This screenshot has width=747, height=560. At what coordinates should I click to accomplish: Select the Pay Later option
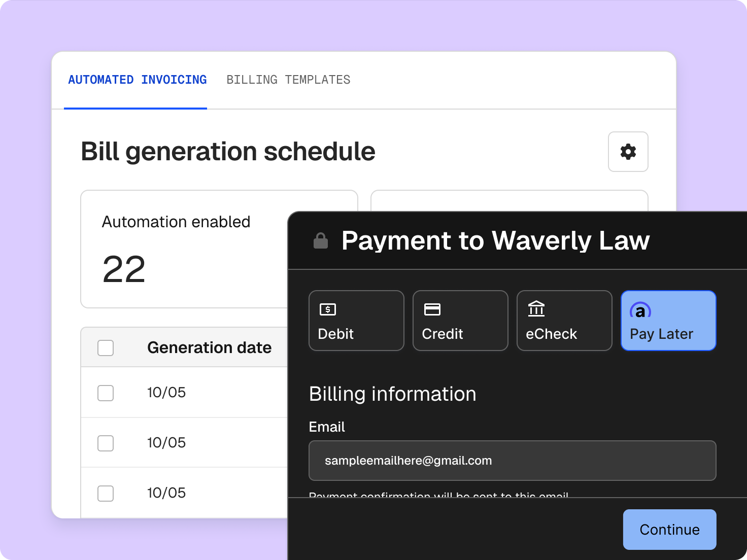pos(668,321)
